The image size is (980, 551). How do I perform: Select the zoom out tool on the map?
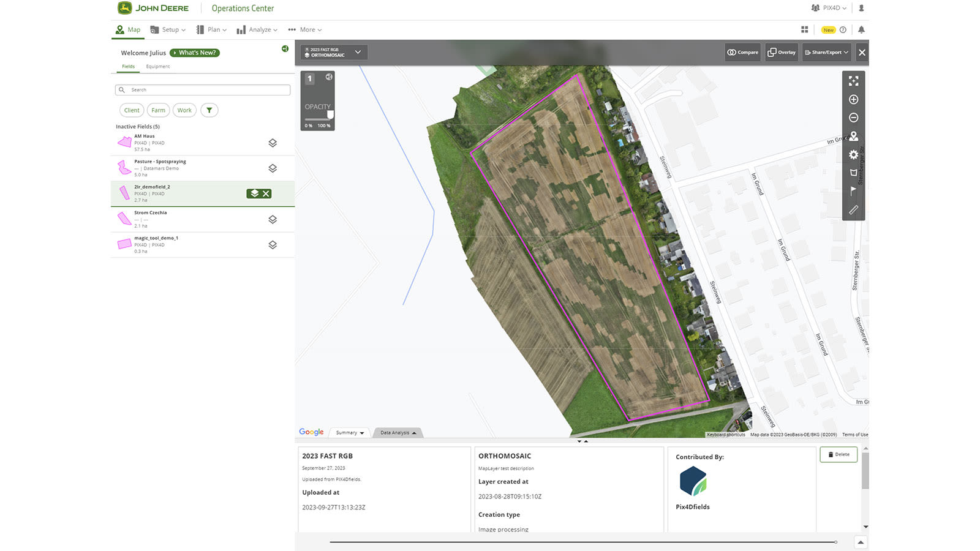853,118
